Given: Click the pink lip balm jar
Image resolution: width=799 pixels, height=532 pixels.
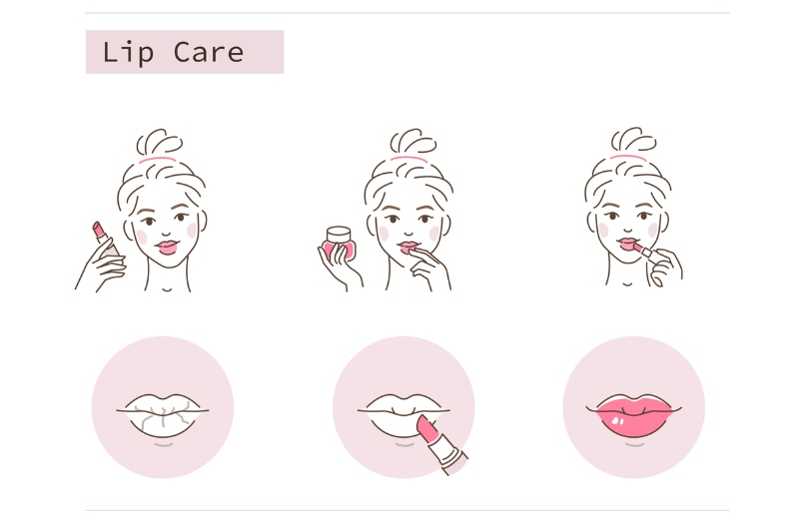Looking at the screenshot, I should point(340,242).
